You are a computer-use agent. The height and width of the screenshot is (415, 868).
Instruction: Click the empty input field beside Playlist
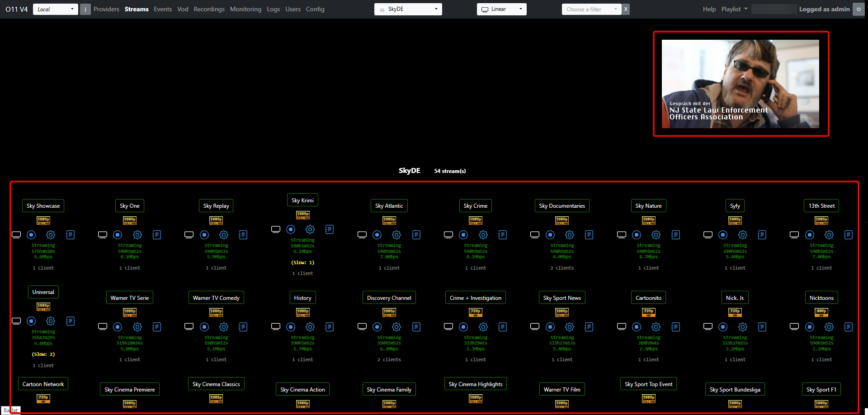pos(774,9)
